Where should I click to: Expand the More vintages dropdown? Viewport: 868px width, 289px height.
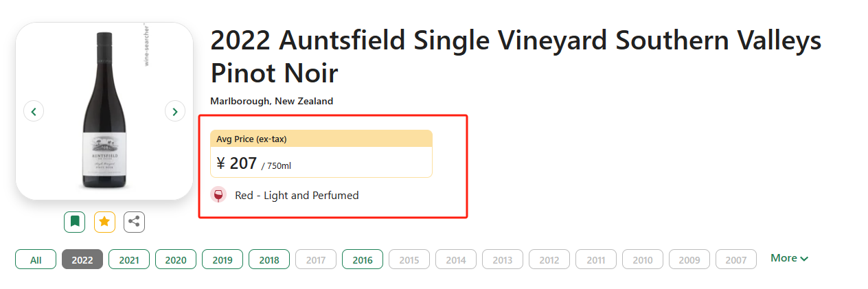[x=789, y=258]
